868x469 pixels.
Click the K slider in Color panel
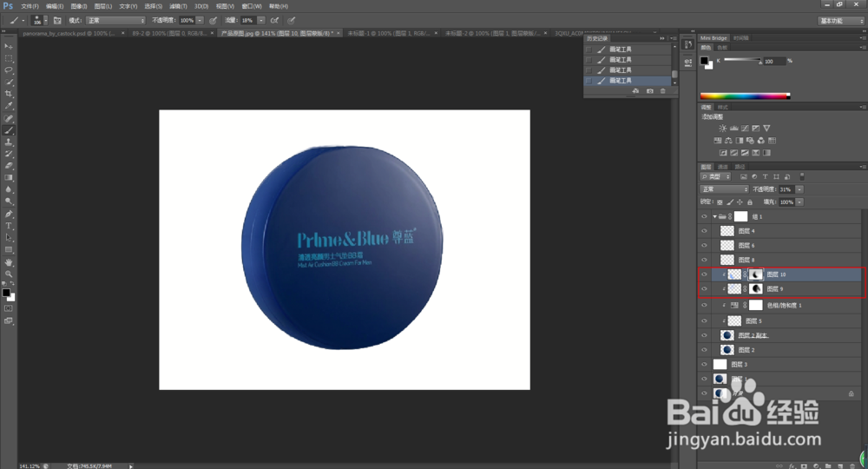742,60
